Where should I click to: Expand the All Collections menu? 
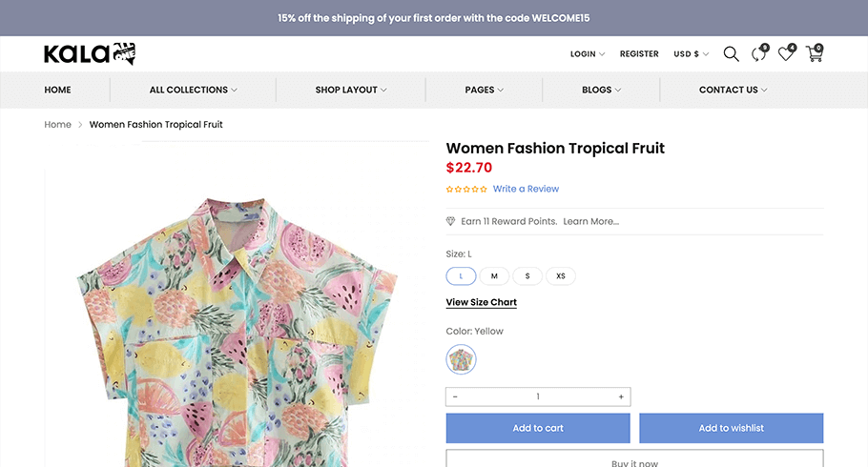click(x=194, y=90)
